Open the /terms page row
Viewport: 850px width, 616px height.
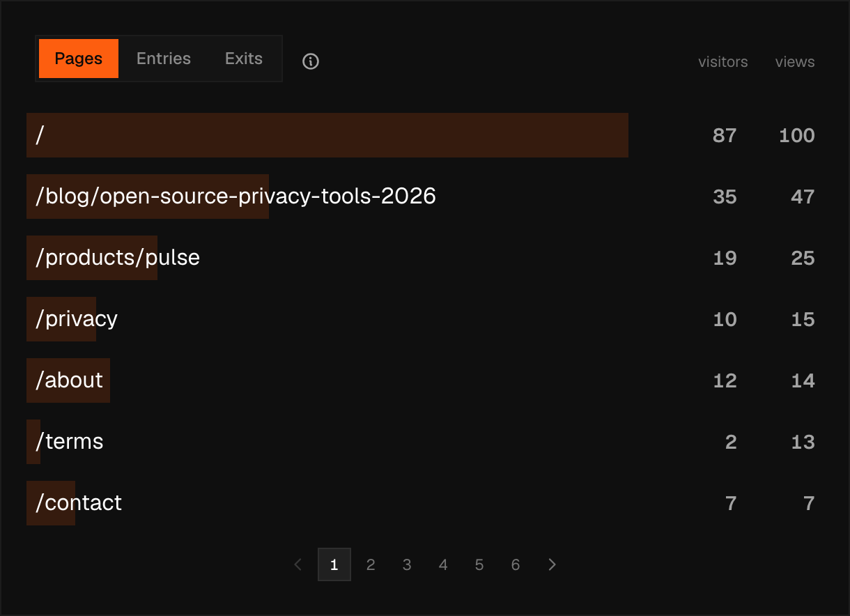[x=425, y=442]
